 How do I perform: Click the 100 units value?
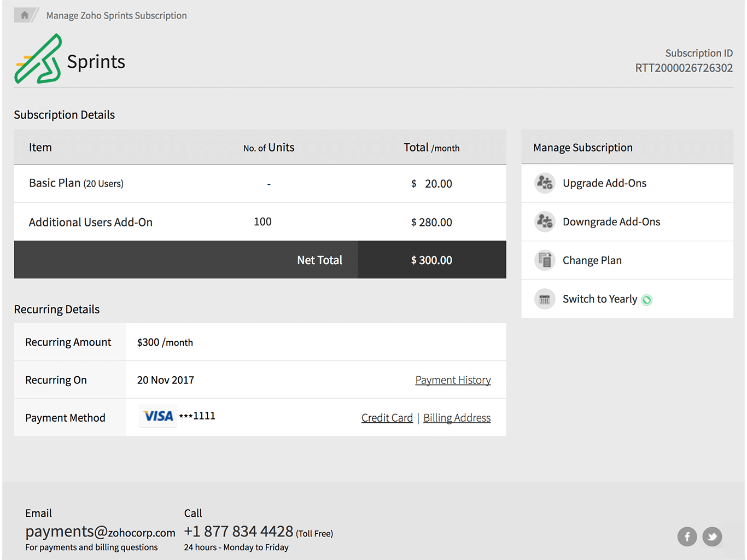coord(262,221)
